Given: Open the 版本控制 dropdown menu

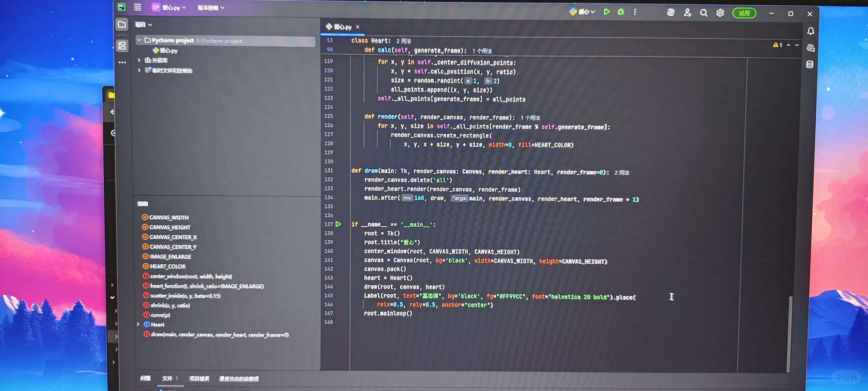Looking at the screenshot, I should pyautogui.click(x=210, y=8).
